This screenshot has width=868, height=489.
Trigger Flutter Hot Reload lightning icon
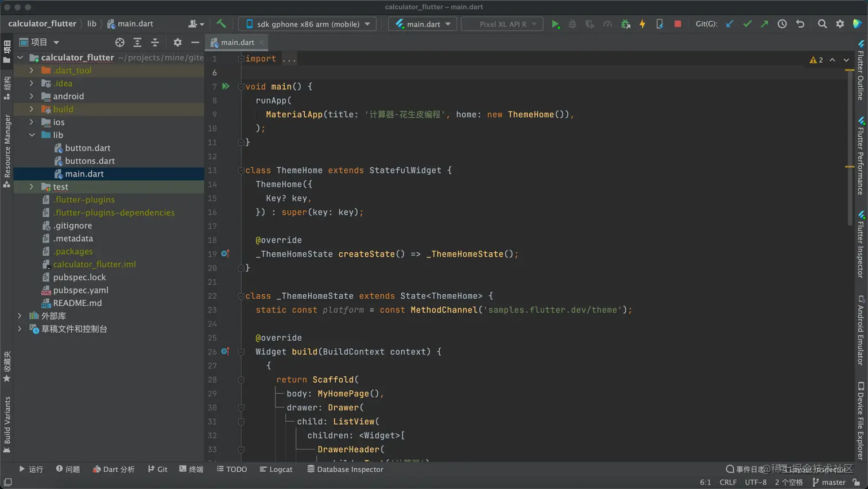click(642, 24)
